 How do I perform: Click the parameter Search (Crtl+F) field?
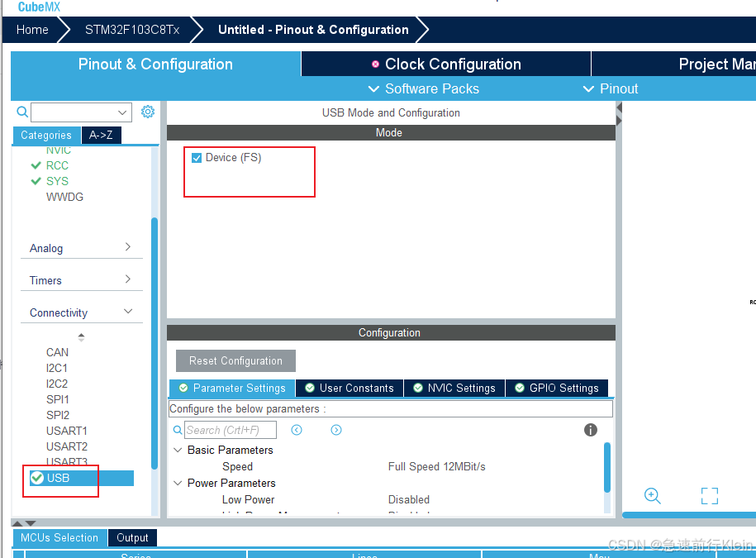tap(231, 430)
